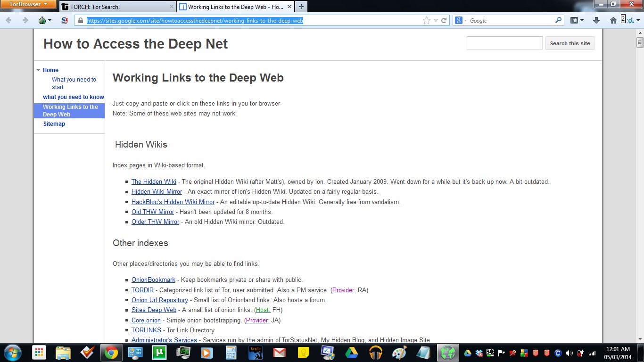Click the Provider link next to JA
The image size is (644, 362).
pyautogui.click(x=258, y=321)
